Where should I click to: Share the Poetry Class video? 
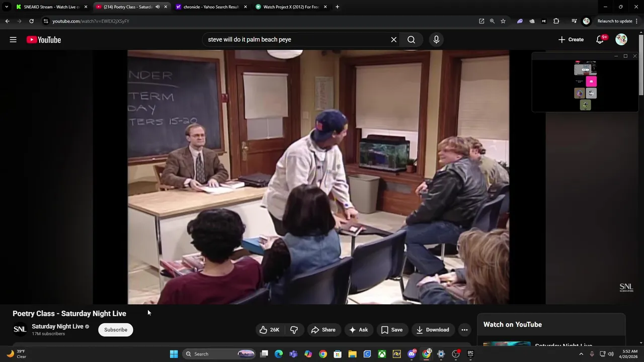pyautogui.click(x=323, y=330)
